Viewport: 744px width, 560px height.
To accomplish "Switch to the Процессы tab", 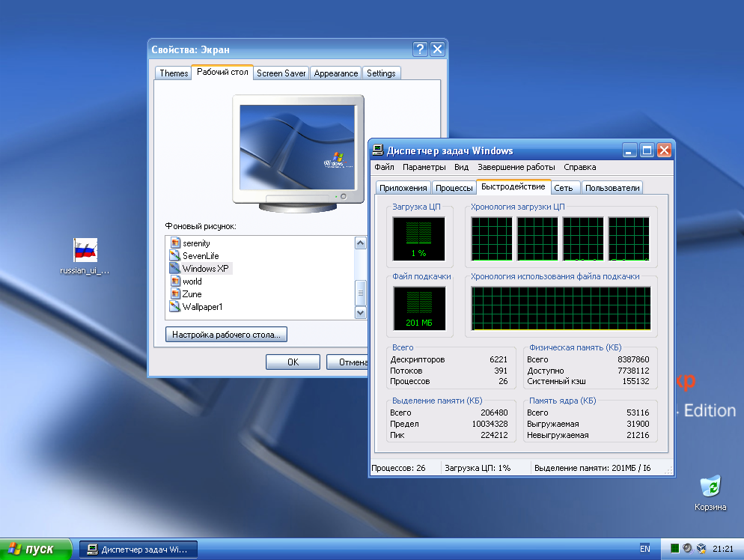I will pos(454,188).
